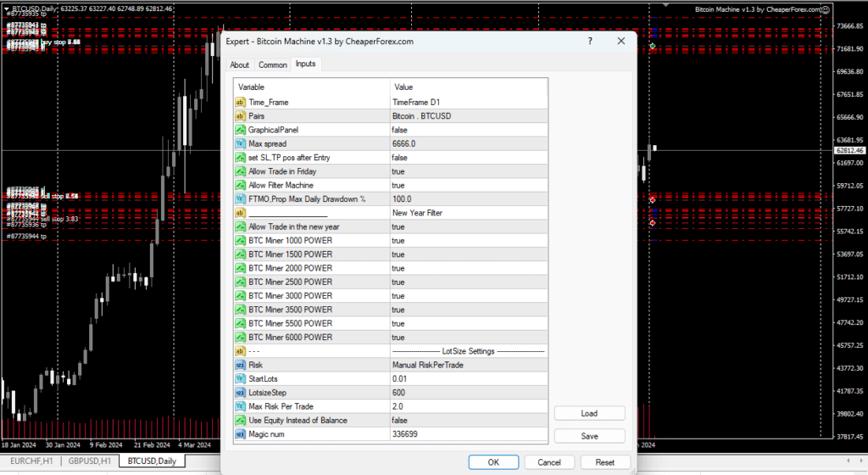Click the enum icon beside the Risk variable
This screenshot has width=868, height=475.
tap(240, 365)
